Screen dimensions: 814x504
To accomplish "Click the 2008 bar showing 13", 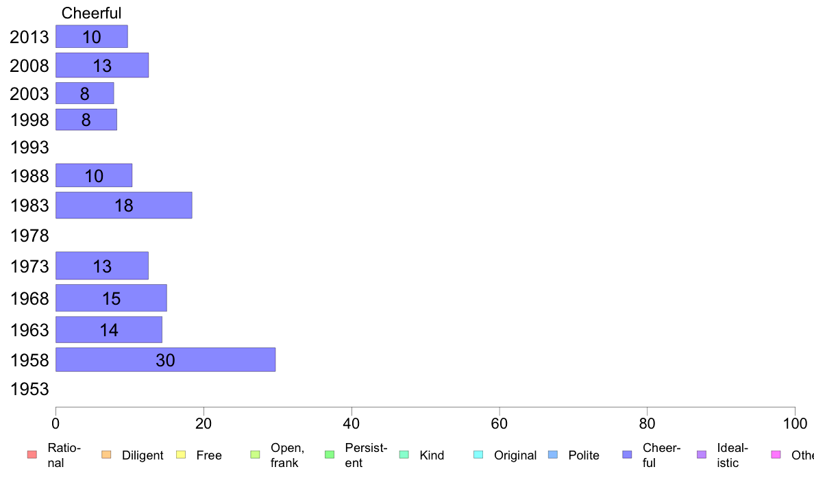I will pos(102,66).
